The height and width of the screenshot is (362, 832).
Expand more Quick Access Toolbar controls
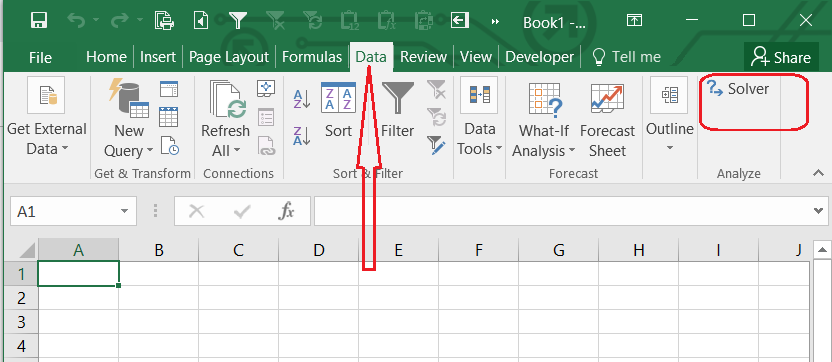(x=496, y=21)
